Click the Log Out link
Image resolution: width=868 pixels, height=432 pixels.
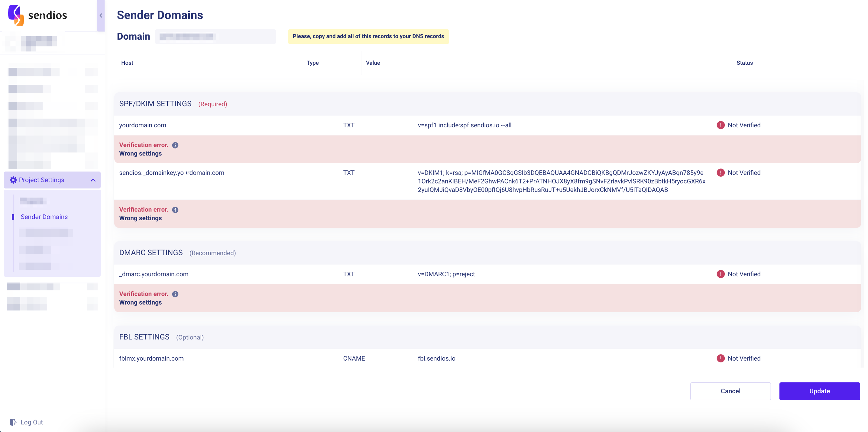pyautogui.click(x=32, y=422)
